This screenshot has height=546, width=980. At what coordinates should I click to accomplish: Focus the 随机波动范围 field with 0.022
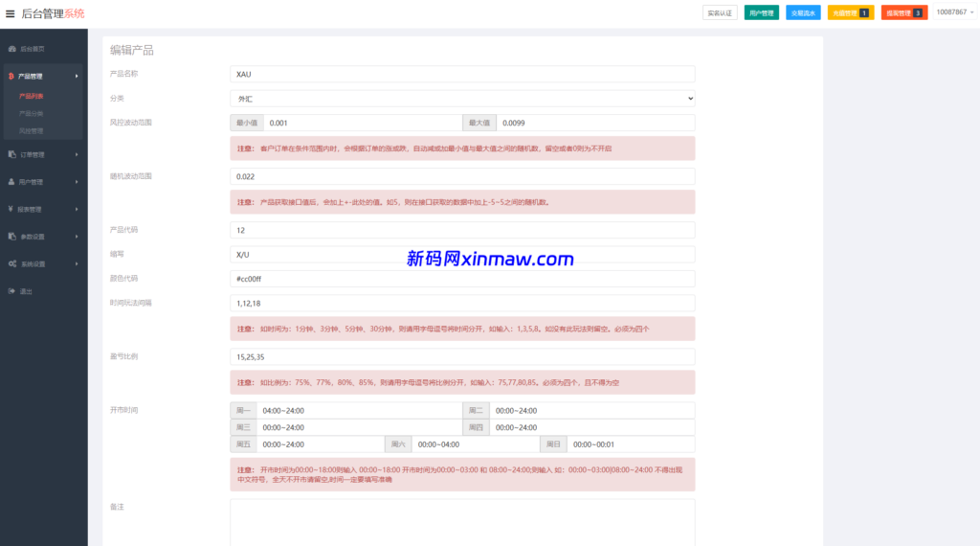[x=462, y=176]
